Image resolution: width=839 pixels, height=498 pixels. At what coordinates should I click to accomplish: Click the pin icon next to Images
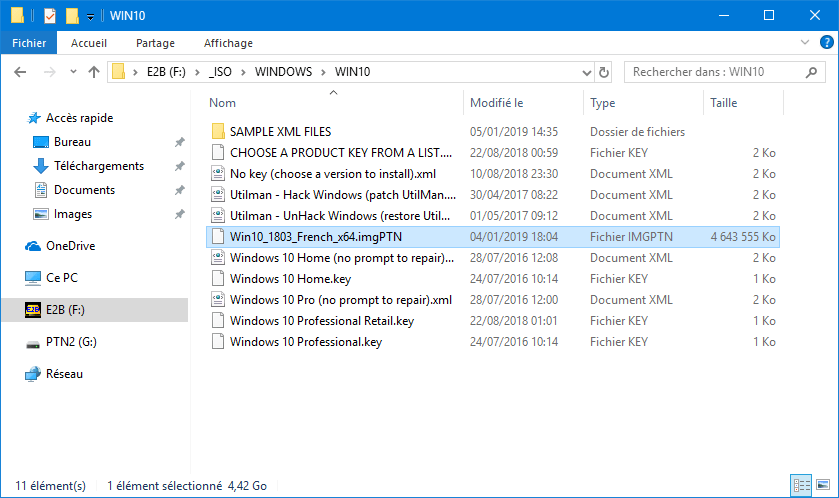tap(179, 214)
